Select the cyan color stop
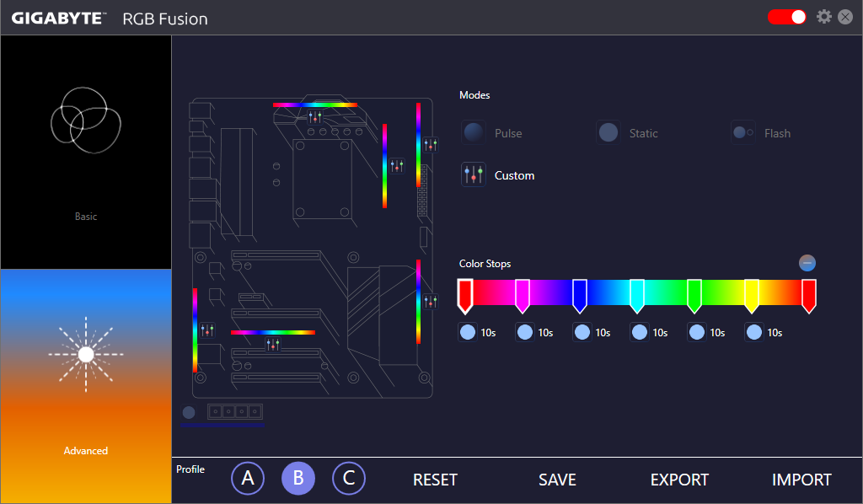 click(637, 296)
